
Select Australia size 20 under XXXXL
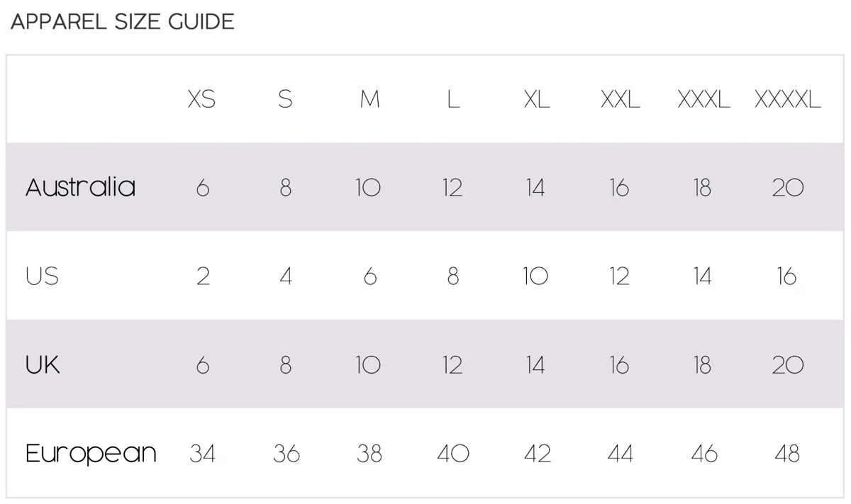[787, 188]
